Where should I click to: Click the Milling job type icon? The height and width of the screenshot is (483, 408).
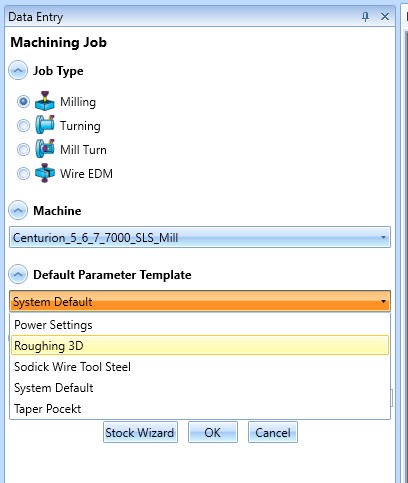(45, 101)
